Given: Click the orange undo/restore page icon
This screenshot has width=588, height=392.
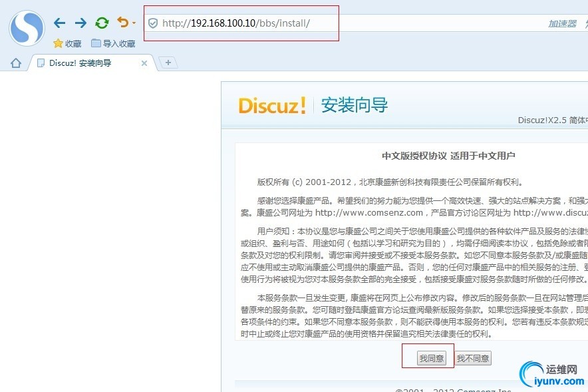Looking at the screenshot, I should 122,23.
